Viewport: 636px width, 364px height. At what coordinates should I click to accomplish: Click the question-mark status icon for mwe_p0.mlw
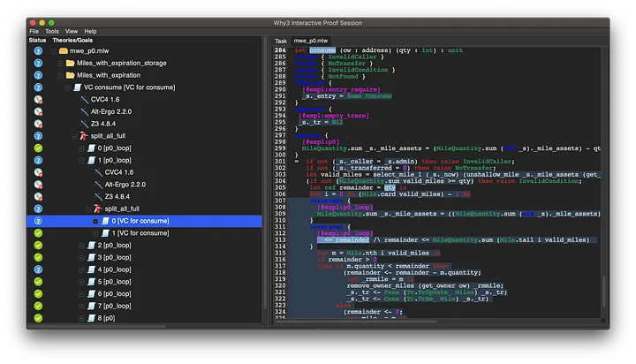point(38,51)
